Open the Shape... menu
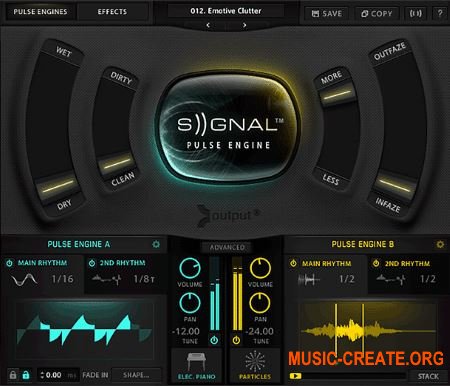The image size is (450, 386). coord(136,375)
